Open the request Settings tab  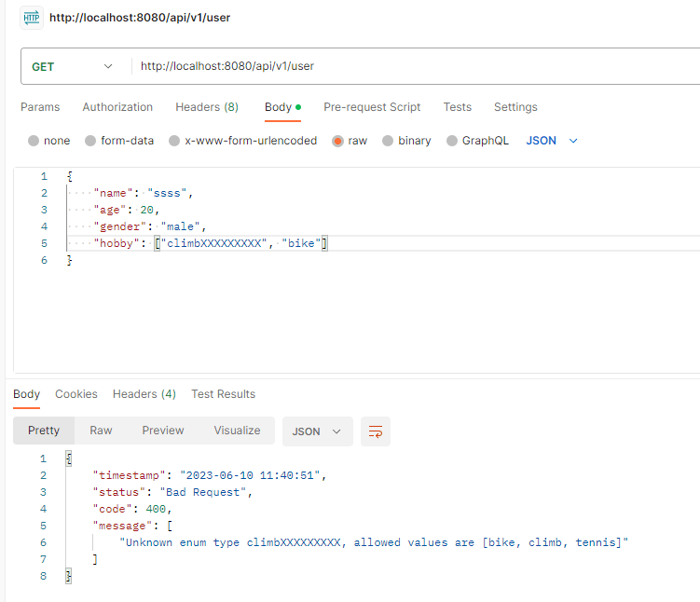coord(515,107)
